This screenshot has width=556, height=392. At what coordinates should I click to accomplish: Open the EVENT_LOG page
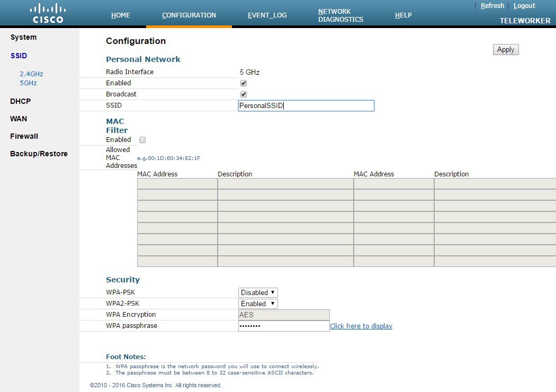tap(267, 15)
